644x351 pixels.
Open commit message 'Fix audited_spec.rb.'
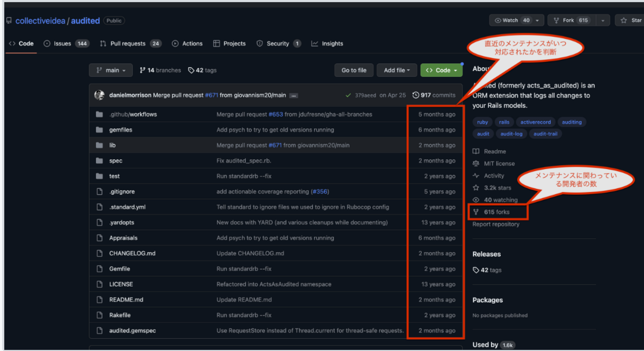pos(243,160)
